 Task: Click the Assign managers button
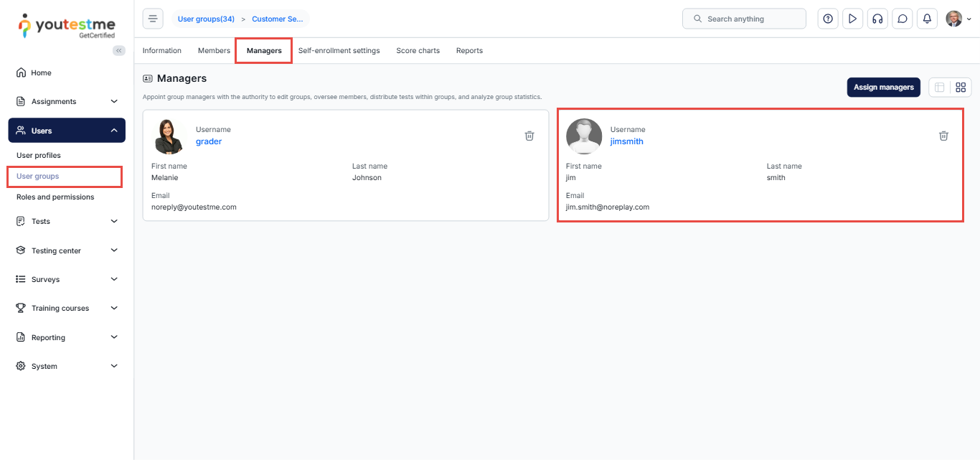(883, 88)
